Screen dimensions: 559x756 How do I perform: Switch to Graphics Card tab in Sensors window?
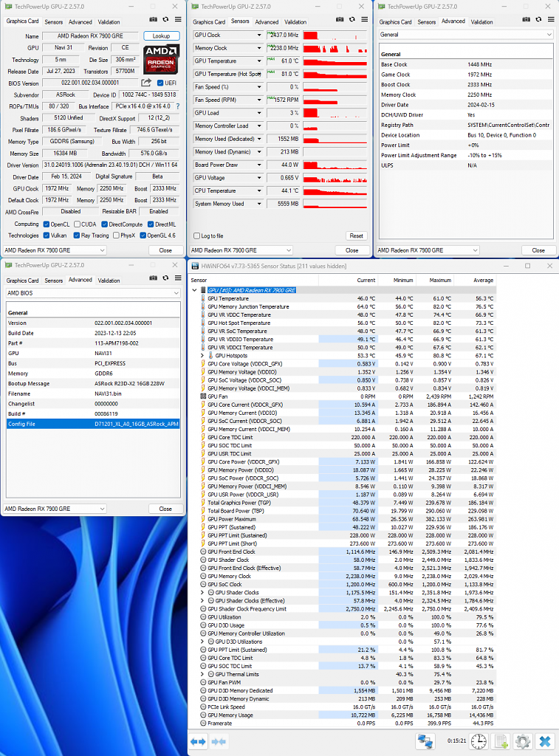pos(209,22)
